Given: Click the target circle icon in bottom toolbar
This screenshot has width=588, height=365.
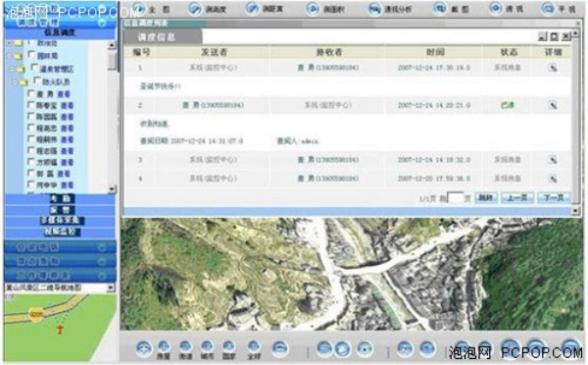Looking at the screenshot, I should pos(365,349).
